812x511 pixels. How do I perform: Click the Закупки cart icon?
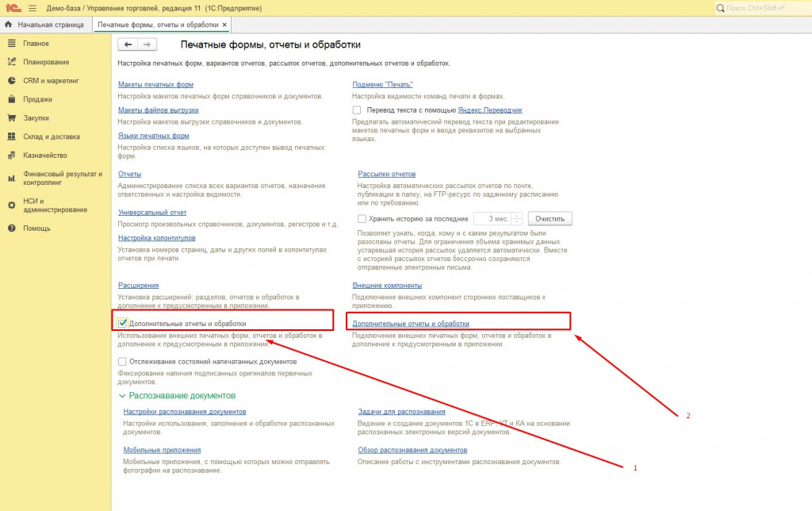coord(11,117)
